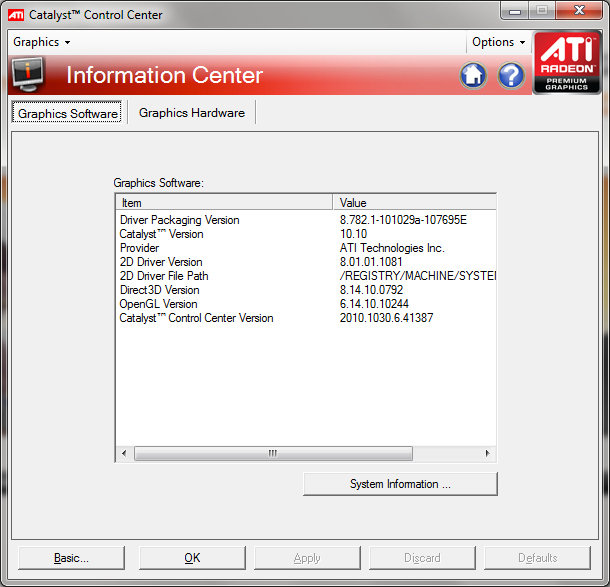Select the OpenGL Version row
Viewport: 610px width, 587px height.
pyautogui.click(x=306, y=304)
